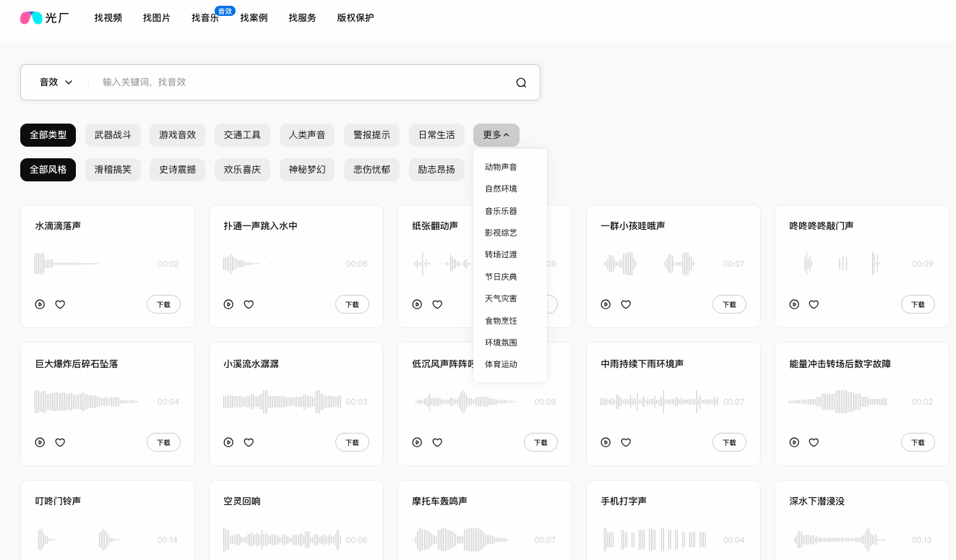Download the 扑通一声跳入水中 sound
The height and width of the screenshot is (560, 956).
tap(352, 304)
